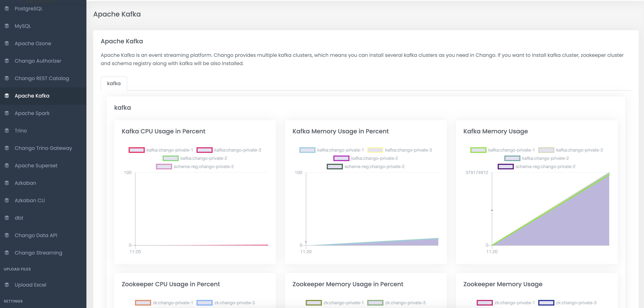Screen dimensions: 644x308
Task: Click zk:chango-private-1 in Zookeeper Memory Percent legend
Action: (335, 303)
